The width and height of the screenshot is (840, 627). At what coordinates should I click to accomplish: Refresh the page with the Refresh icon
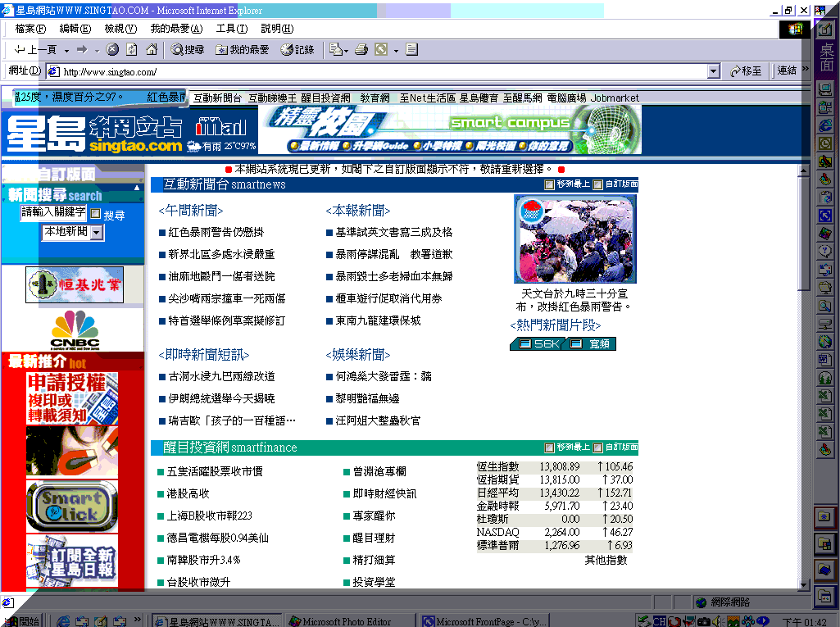point(132,50)
